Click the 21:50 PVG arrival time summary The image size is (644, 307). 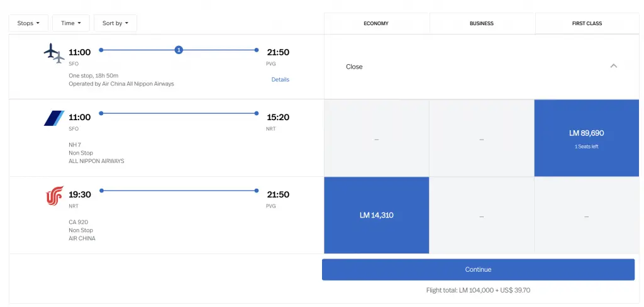pyautogui.click(x=277, y=52)
